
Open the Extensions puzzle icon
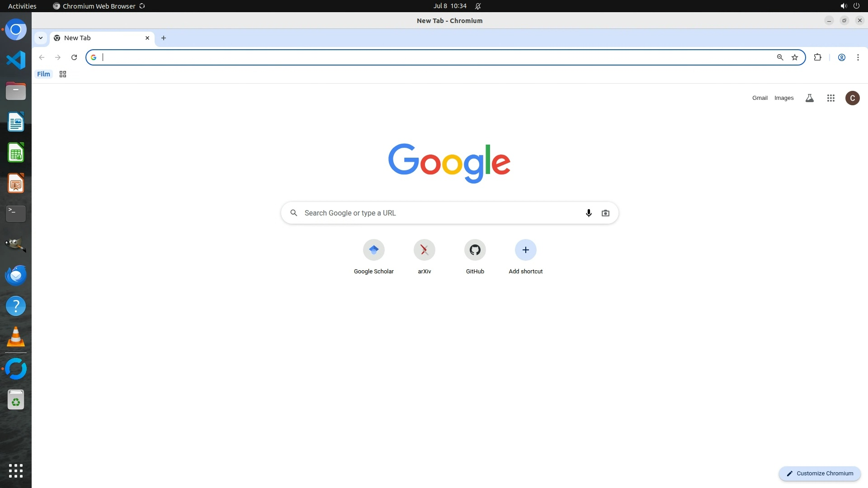click(x=817, y=57)
